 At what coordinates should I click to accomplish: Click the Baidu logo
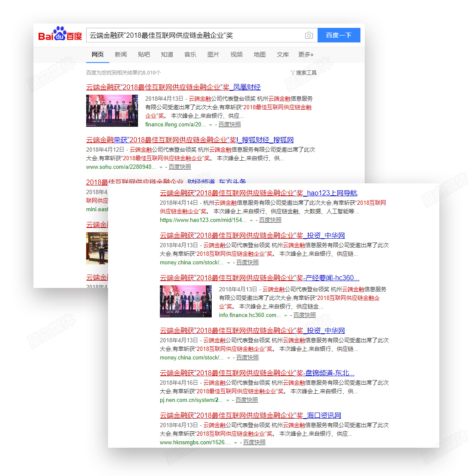60,34
